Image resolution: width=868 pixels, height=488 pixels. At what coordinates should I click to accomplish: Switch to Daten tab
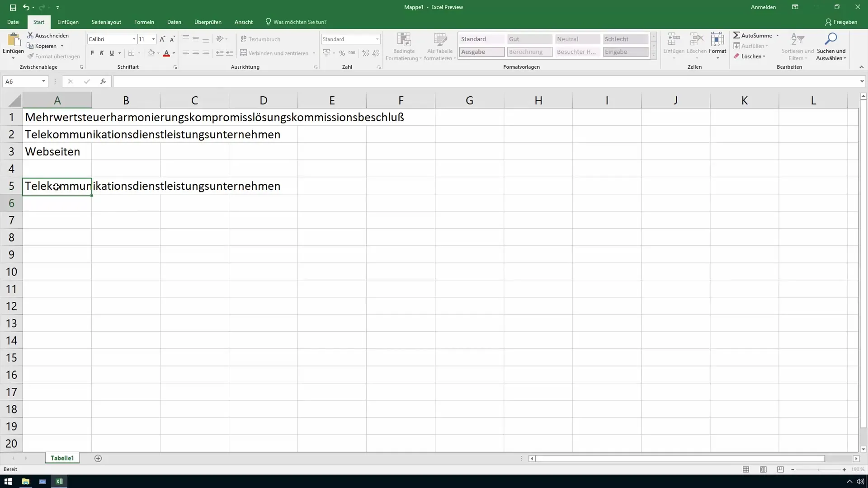click(x=174, y=22)
